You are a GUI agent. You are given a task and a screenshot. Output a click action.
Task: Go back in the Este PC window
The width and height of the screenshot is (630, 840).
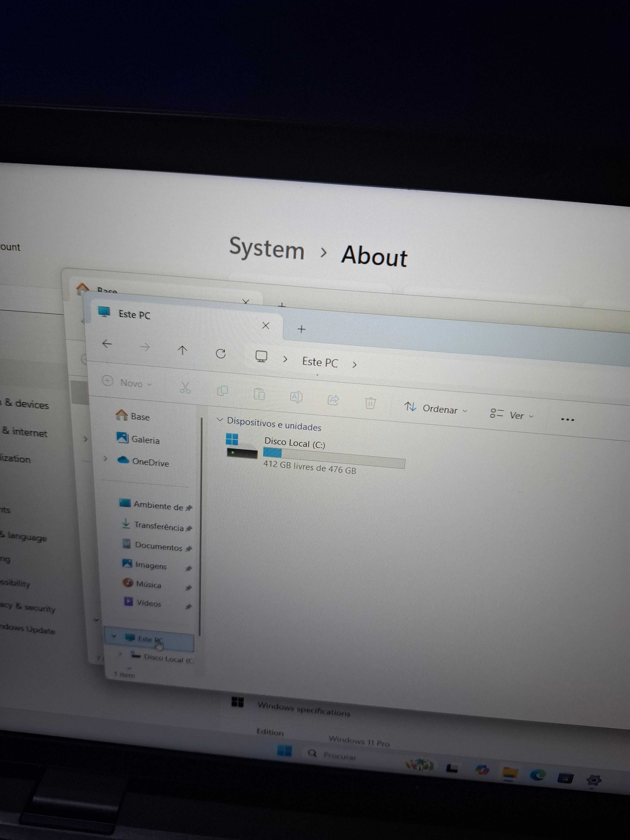(107, 344)
